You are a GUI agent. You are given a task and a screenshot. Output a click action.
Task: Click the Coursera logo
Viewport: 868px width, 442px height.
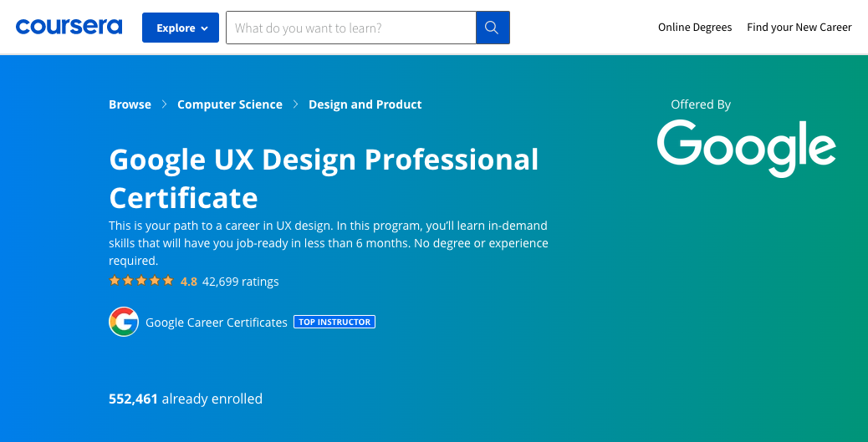pos(69,27)
